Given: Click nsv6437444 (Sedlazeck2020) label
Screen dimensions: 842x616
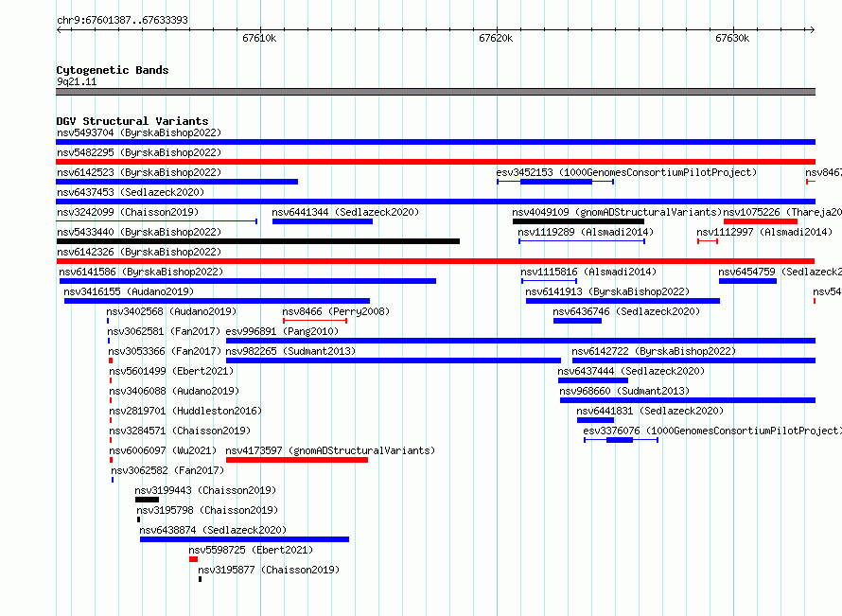Looking at the screenshot, I should coord(631,371).
